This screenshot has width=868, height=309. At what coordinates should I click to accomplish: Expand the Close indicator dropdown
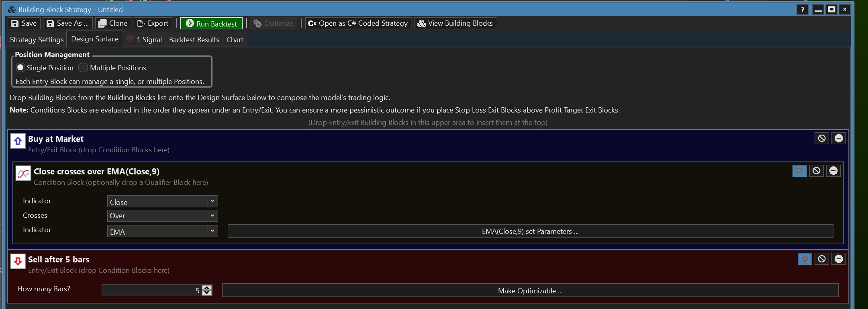pos(212,201)
